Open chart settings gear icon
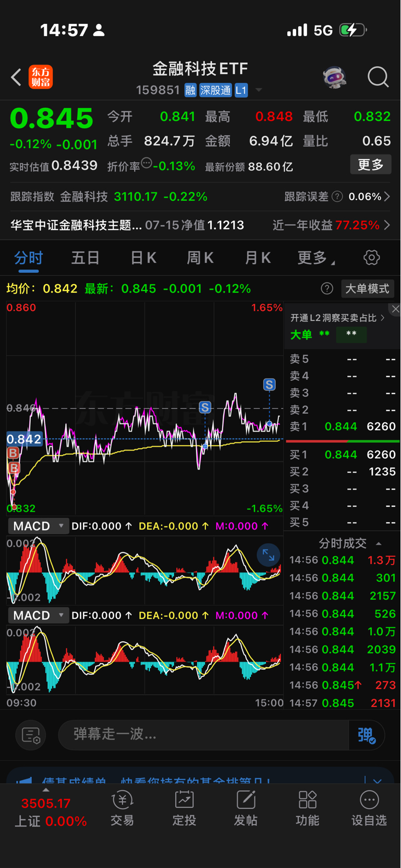The image size is (401, 868). click(x=371, y=257)
